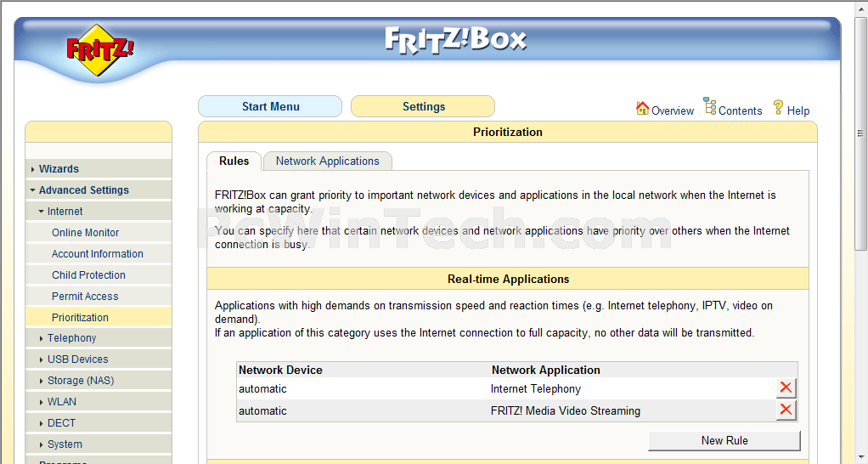Open Online Monitor page
The height and width of the screenshot is (464, 868).
pos(85,233)
